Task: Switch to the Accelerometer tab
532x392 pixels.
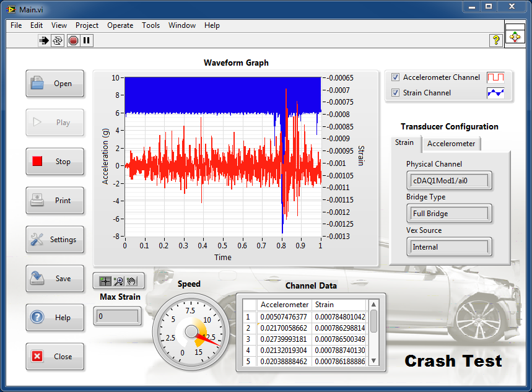Action: coord(451,144)
